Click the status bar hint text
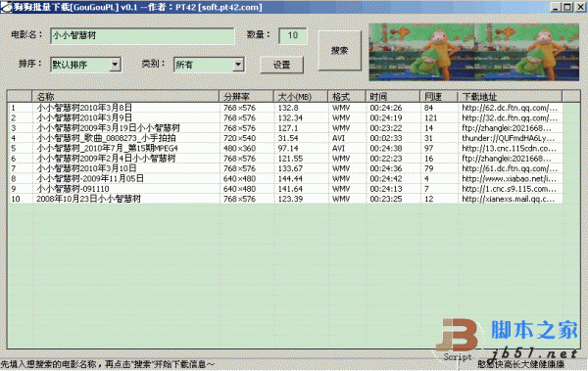588x371 pixels. coord(108,364)
